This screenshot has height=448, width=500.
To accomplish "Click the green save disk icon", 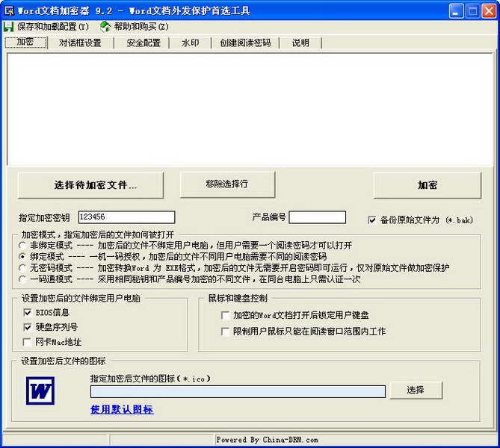I will [x=8, y=27].
